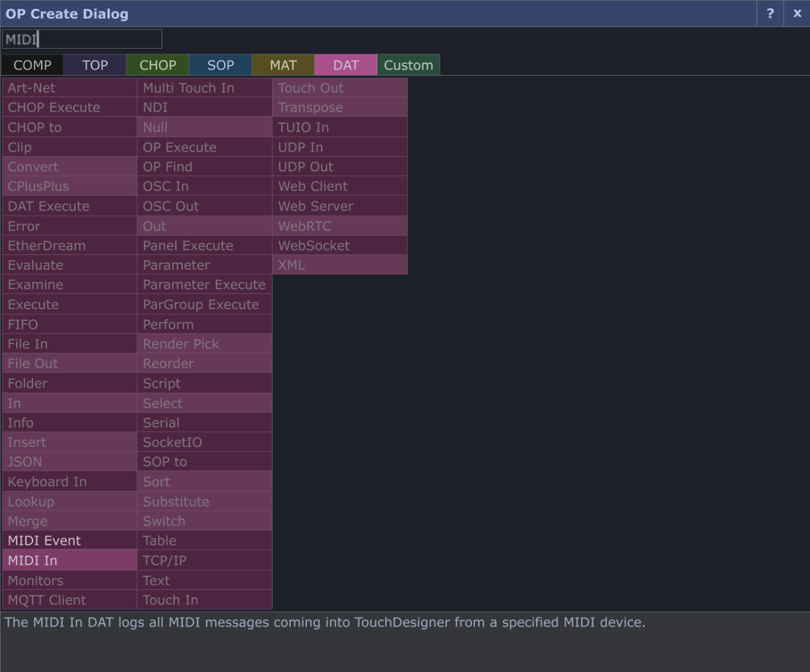Choose the Clip operator
Viewport: 810px width, 672px height.
click(x=69, y=147)
